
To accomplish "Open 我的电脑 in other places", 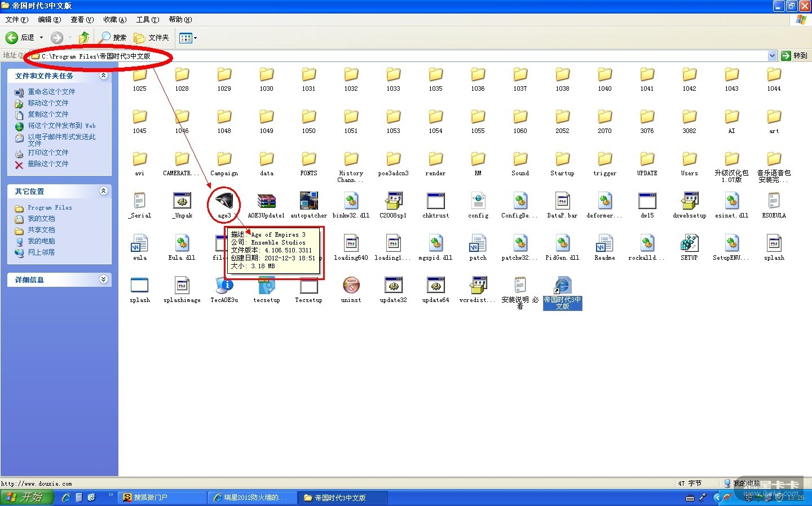I will (x=41, y=241).
